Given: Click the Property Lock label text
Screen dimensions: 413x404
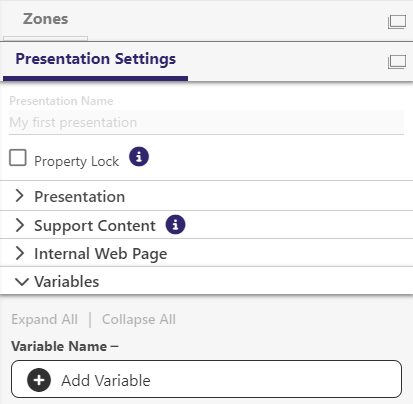Looking at the screenshot, I should point(77,161).
